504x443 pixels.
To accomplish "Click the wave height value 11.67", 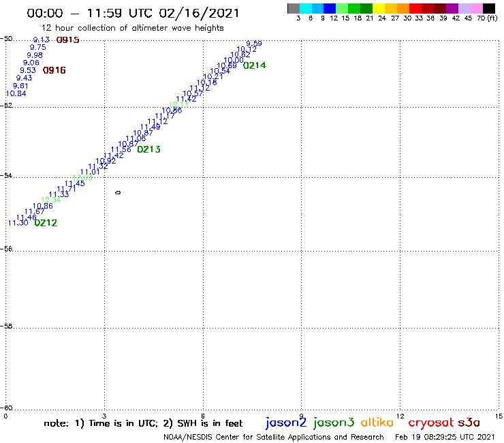I will (x=34, y=211).
